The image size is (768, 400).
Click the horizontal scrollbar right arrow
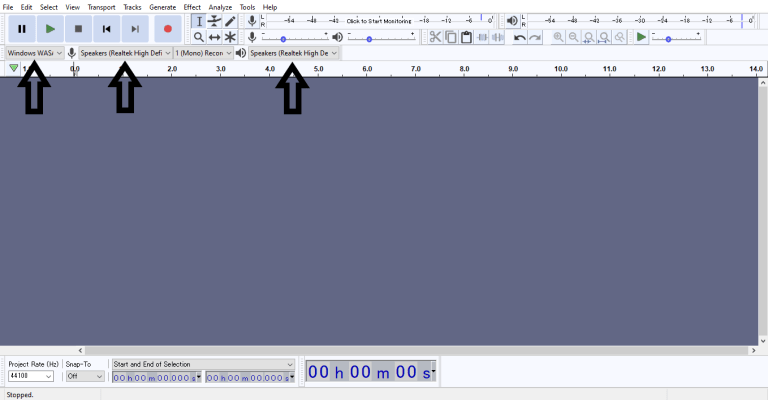pos(754,351)
